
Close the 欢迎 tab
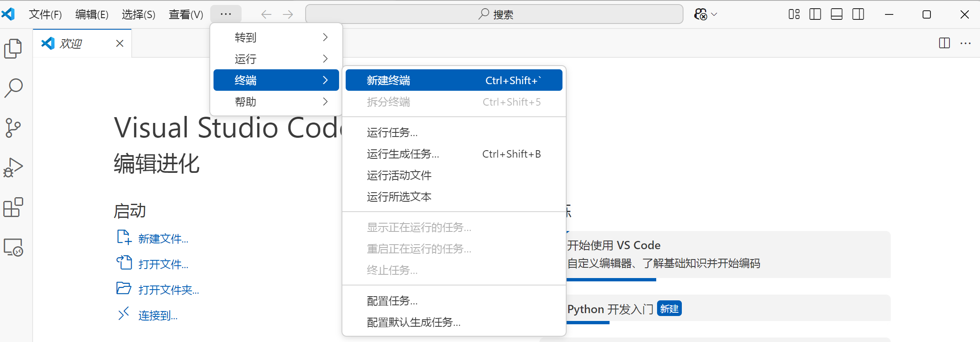[120, 43]
